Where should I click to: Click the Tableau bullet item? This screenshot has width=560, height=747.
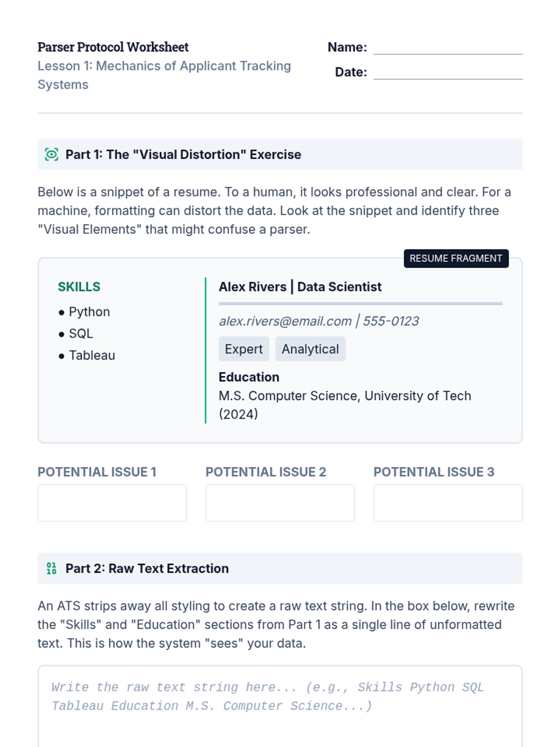(x=92, y=356)
